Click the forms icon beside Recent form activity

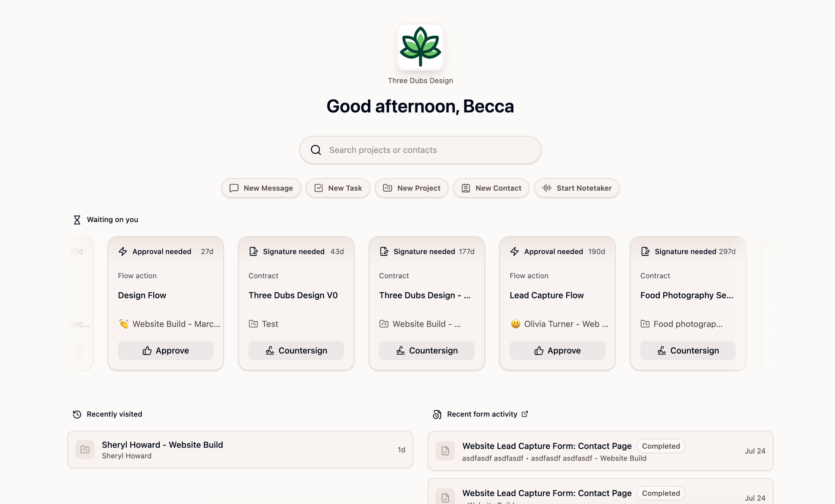437,414
